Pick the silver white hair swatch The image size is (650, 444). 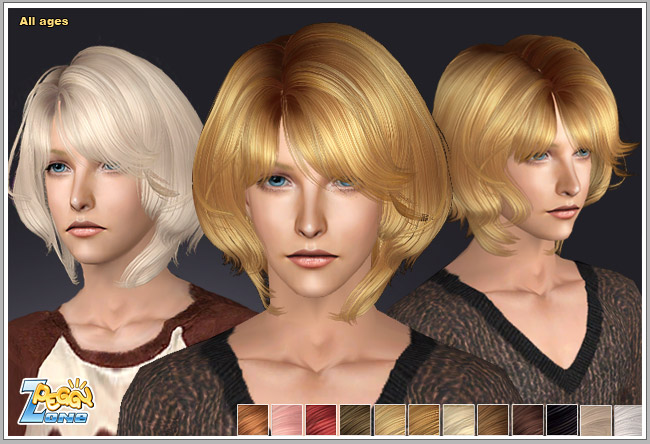pos(628,420)
